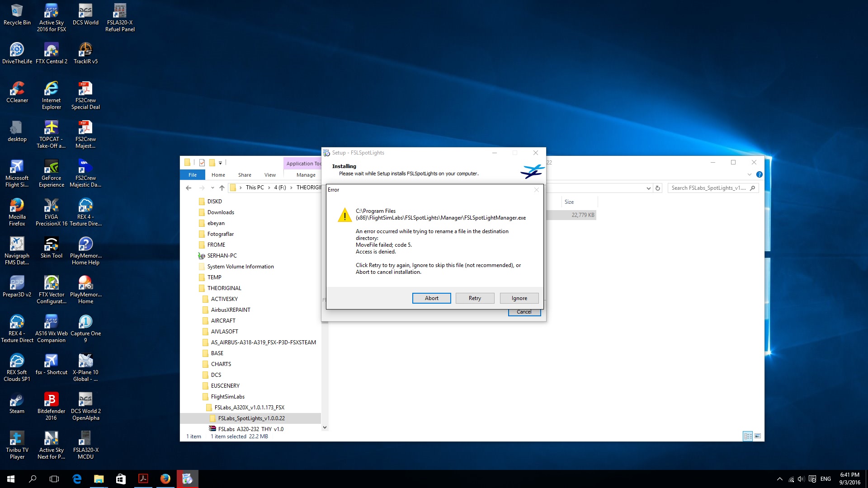Select the View tab in Explorer ribbon
This screenshot has height=488, width=868.
(x=269, y=174)
